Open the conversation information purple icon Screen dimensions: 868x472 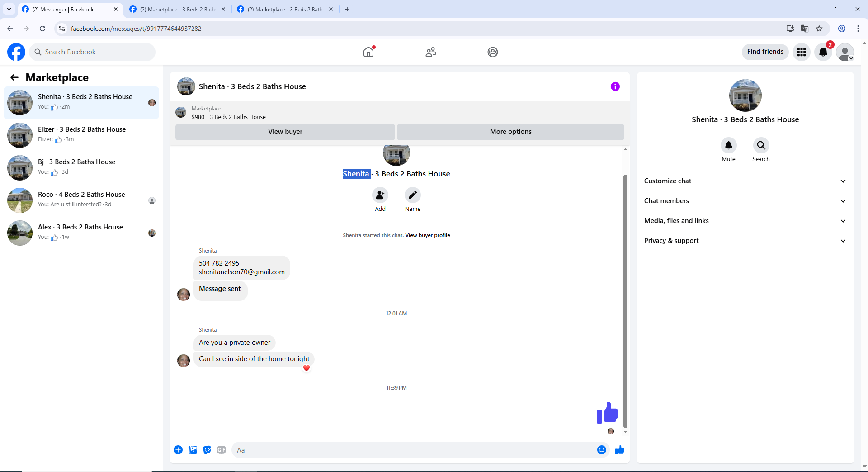615,86
